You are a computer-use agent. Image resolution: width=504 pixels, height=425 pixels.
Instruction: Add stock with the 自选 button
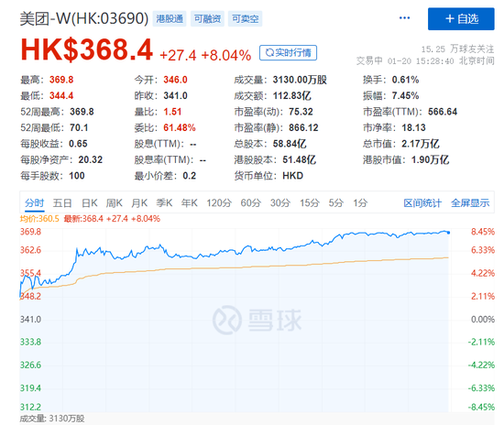click(461, 19)
